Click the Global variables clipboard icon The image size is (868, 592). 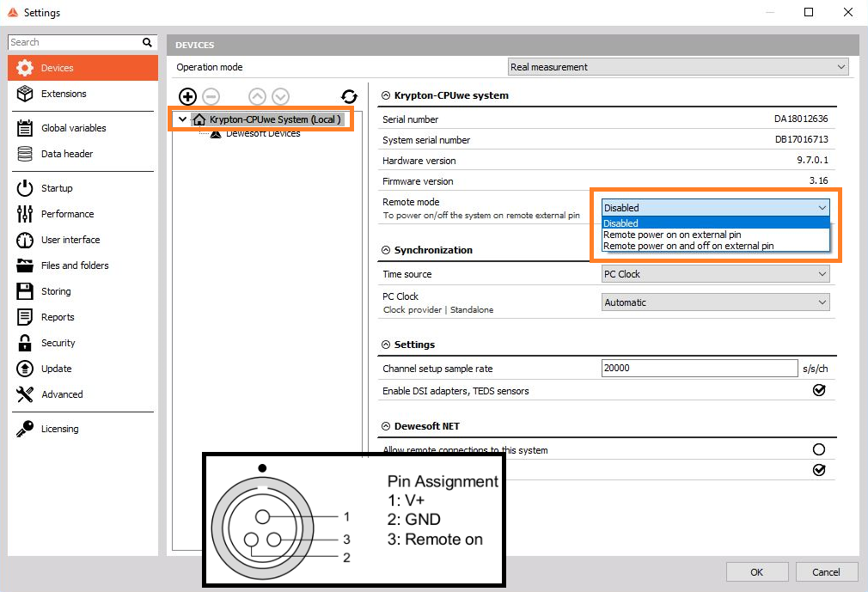click(x=25, y=128)
